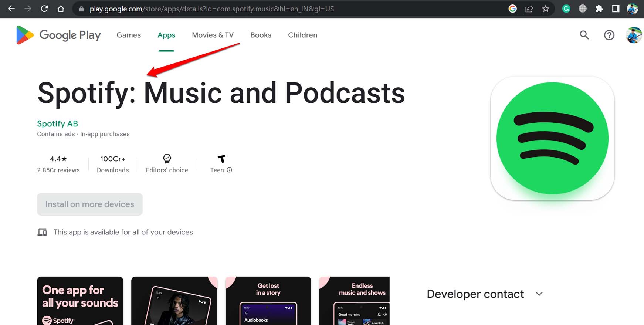Screen dimensions: 644x325
Task: Go back with the browser back arrow
Action: tap(11, 9)
